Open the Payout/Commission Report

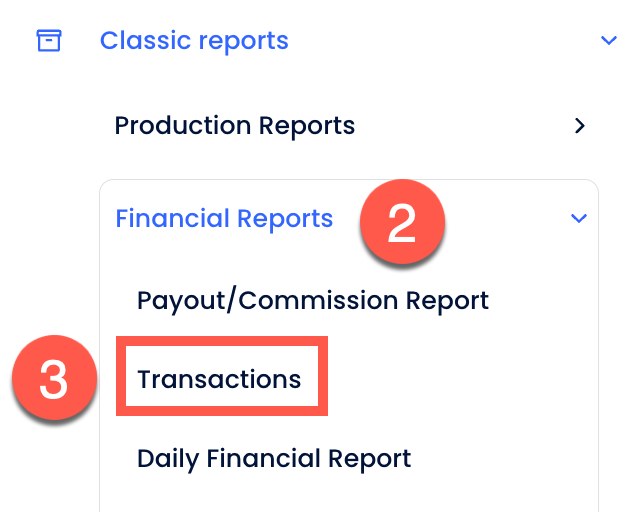(312, 300)
